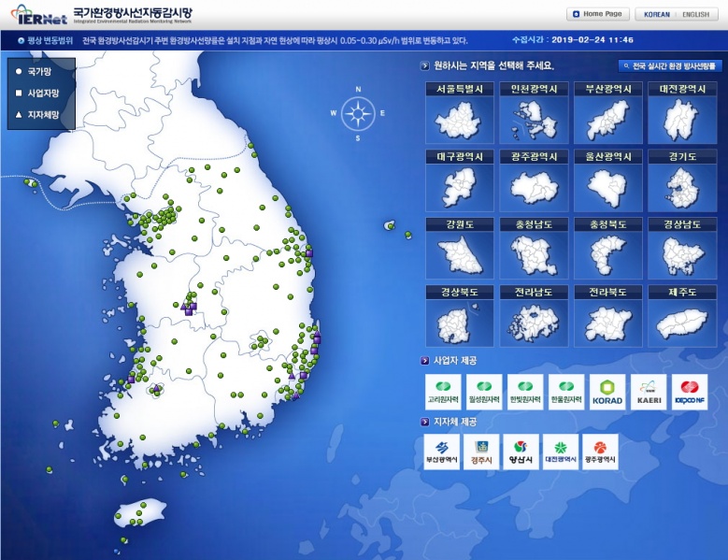Select the 인천광역시 region map
The height and width of the screenshot is (560, 728).
(x=534, y=113)
